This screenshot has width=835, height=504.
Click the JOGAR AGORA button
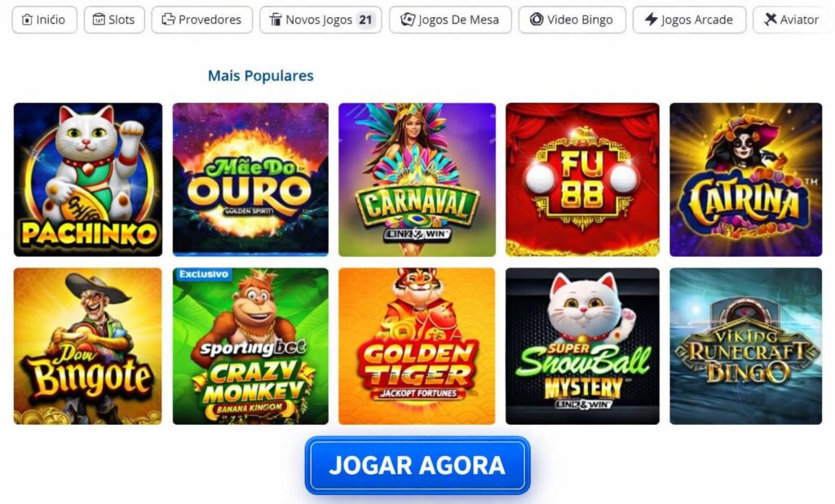pyautogui.click(x=417, y=465)
